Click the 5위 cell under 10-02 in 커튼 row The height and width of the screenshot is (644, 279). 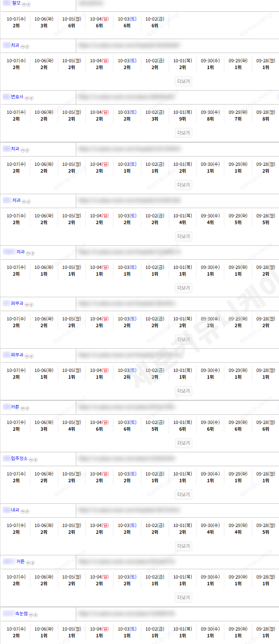pos(155,429)
